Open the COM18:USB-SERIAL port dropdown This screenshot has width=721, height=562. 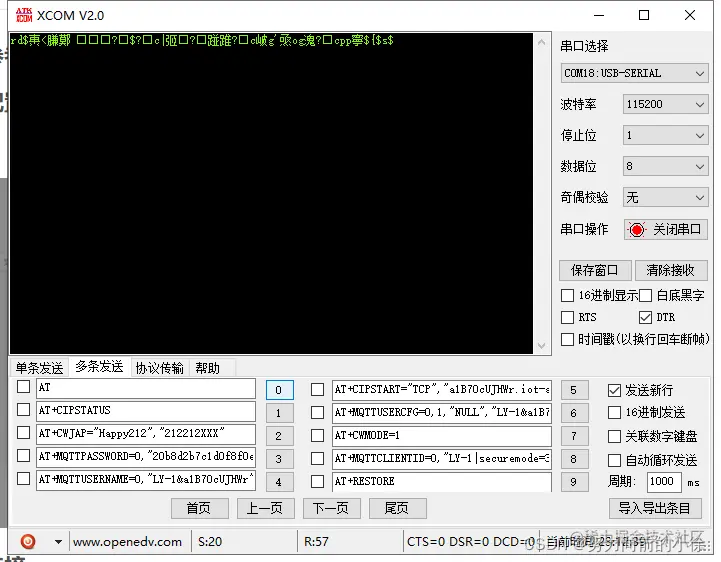tap(634, 73)
